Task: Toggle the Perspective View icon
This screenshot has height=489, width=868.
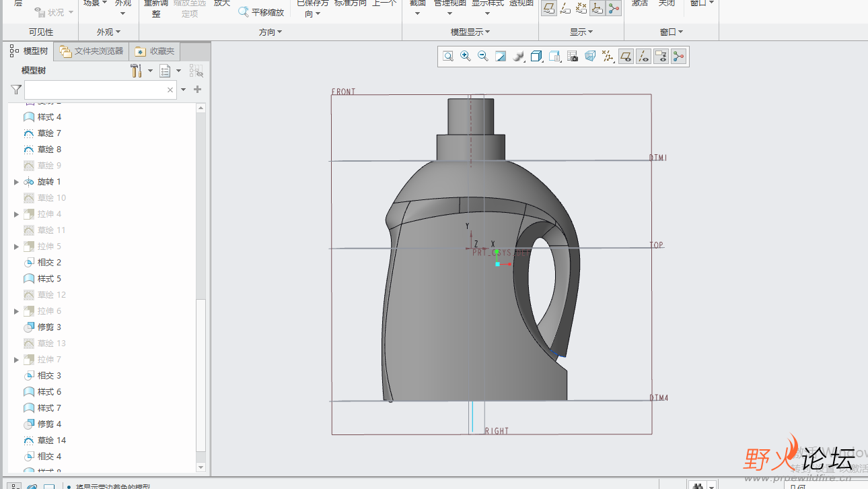Action: (590, 57)
